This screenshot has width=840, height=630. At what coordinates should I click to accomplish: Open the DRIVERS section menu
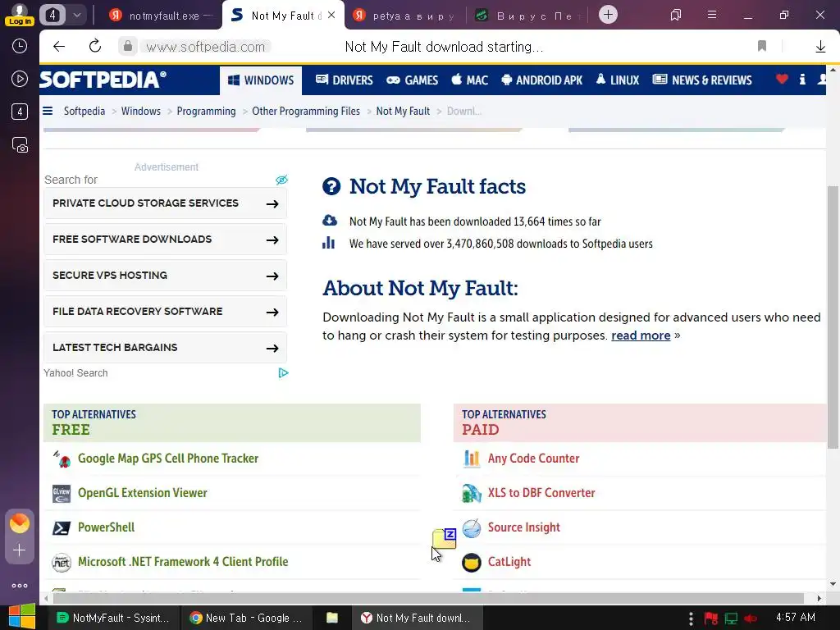tap(344, 80)
